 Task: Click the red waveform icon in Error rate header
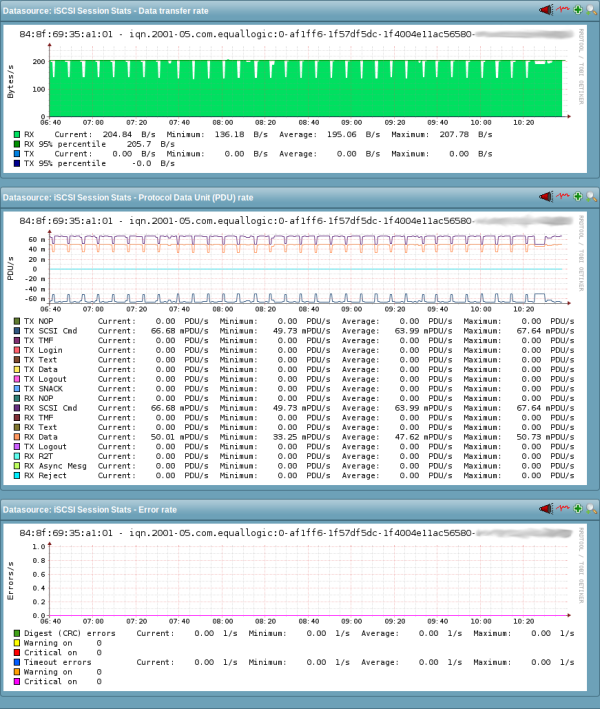point(563,508)
